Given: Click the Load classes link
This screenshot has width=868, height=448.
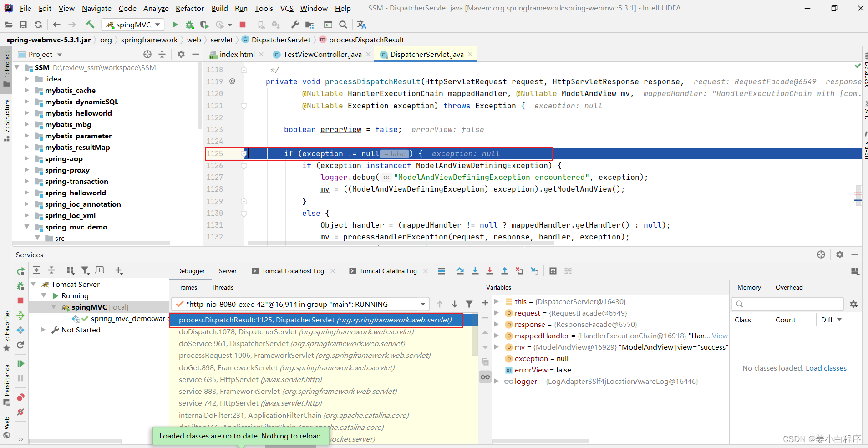Looking at the screenshot, I should pyautogui.click(x=826, y=368).
